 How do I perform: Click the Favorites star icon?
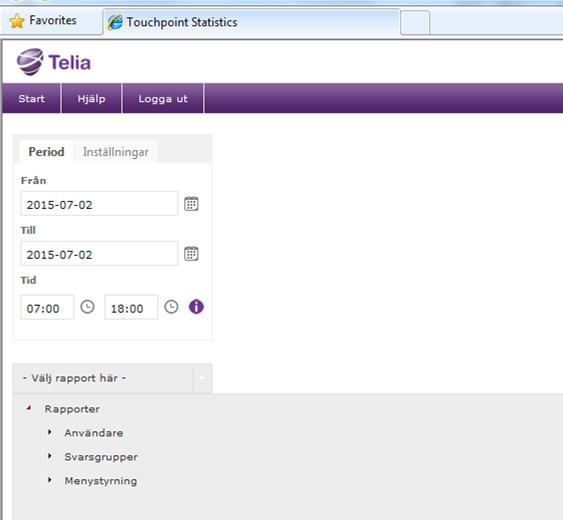[17, 21]
